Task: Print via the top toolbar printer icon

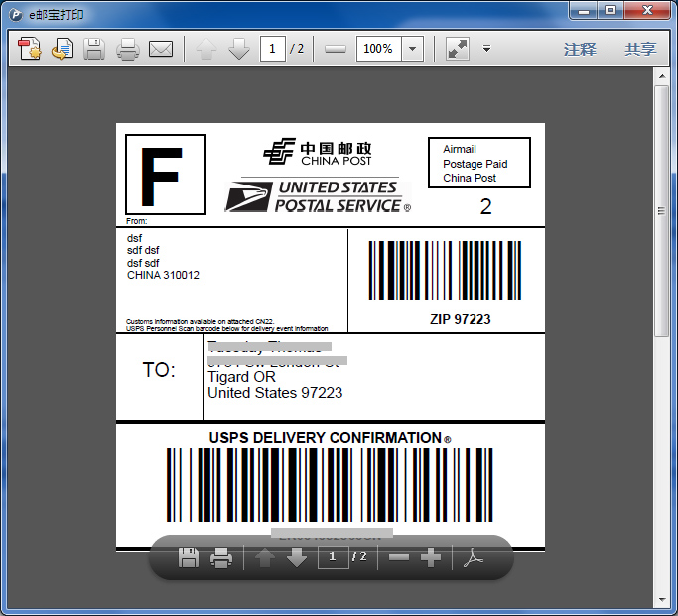Action: click(127, 49)
